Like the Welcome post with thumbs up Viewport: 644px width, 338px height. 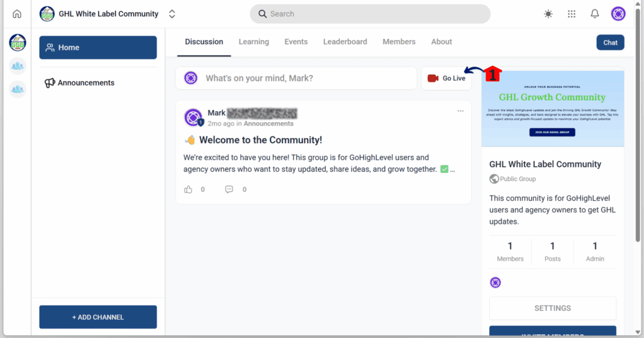tap(188, 189)
